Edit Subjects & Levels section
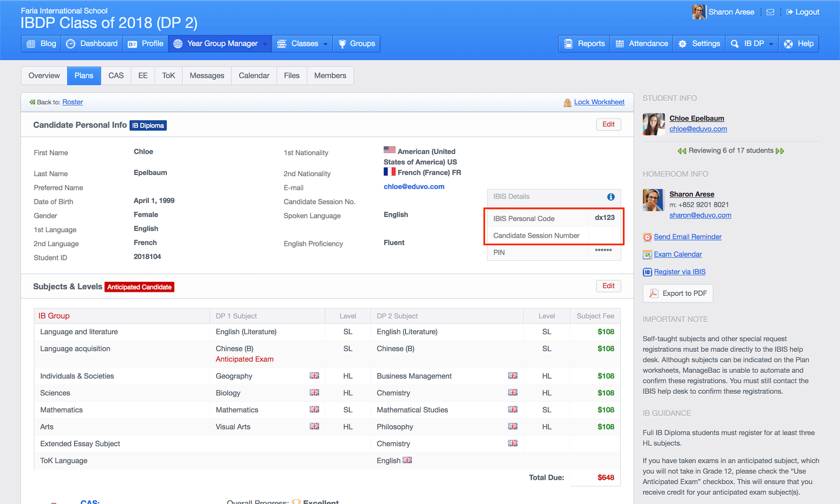The height and width of the screenshot is (504, 840). [608, 286]
